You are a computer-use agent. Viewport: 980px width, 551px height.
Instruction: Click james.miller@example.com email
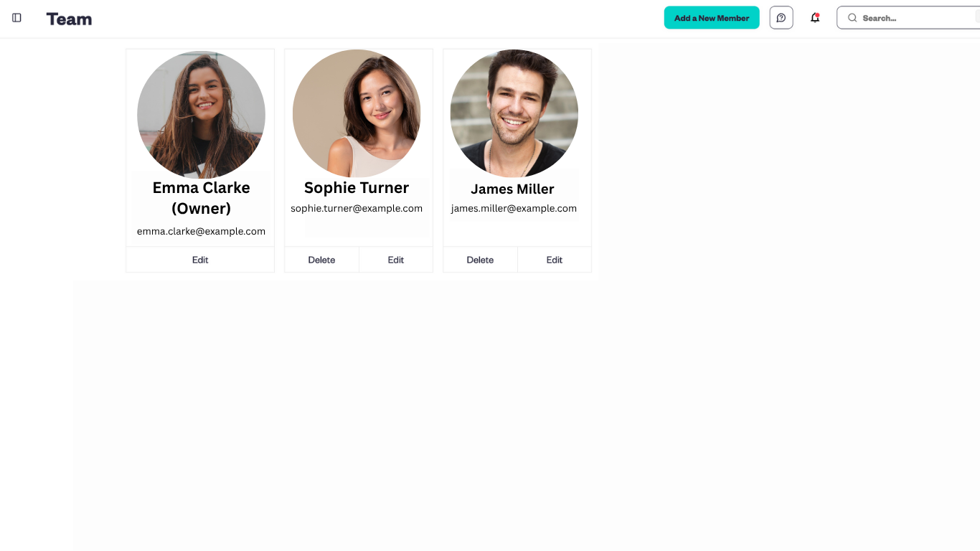pyautogui.click(x=514, y=209)
